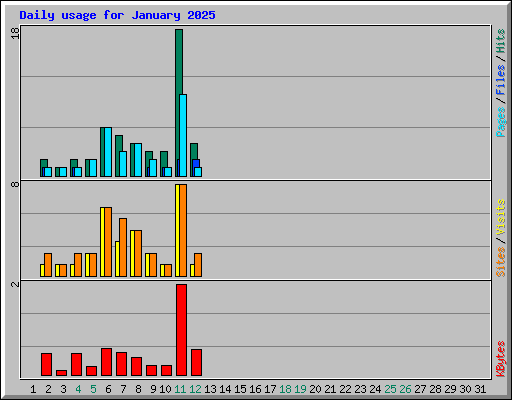Click the 18 y-axis label

(x=15, y=33)
